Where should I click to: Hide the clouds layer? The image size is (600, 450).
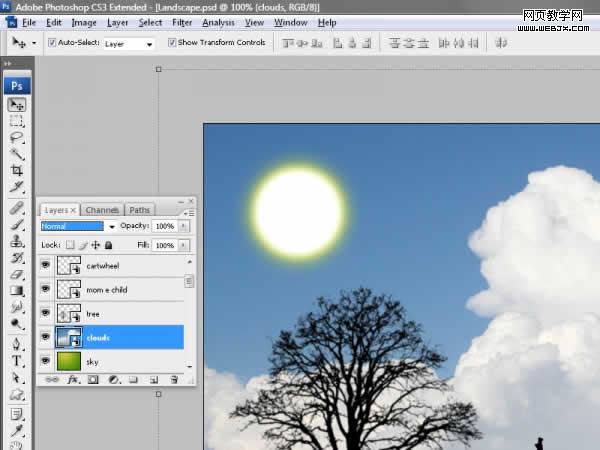coord(46,337)
